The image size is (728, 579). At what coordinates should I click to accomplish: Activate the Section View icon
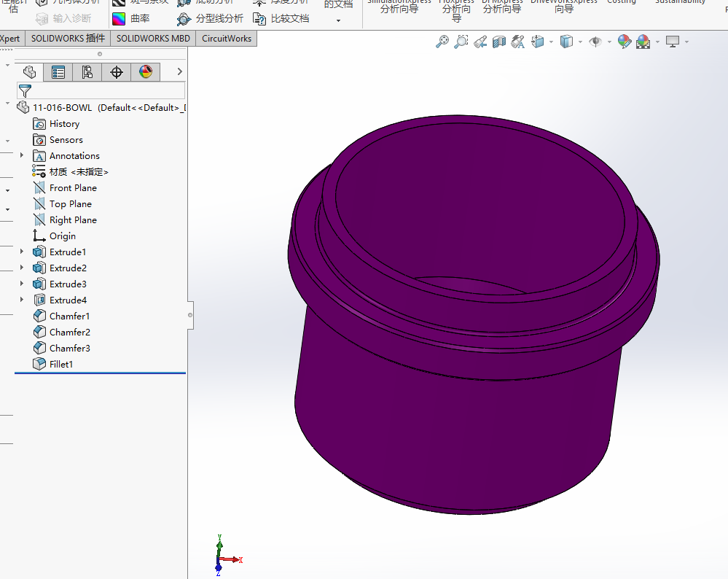499,42
